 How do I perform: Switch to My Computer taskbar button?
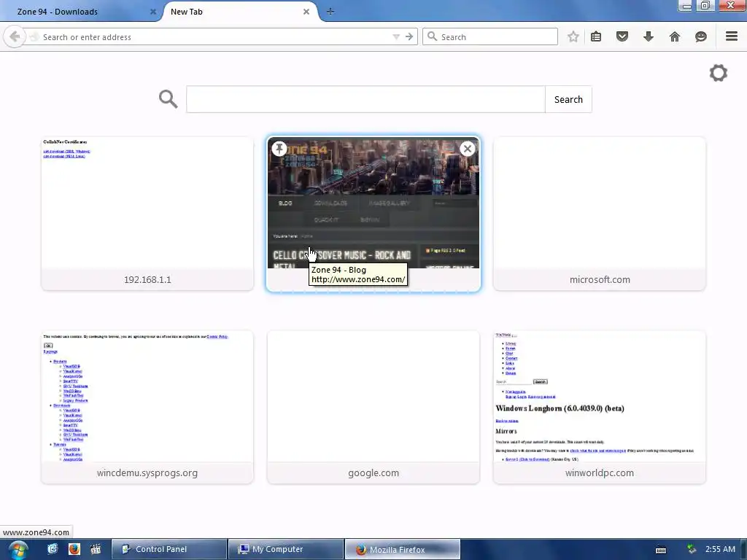286,549
